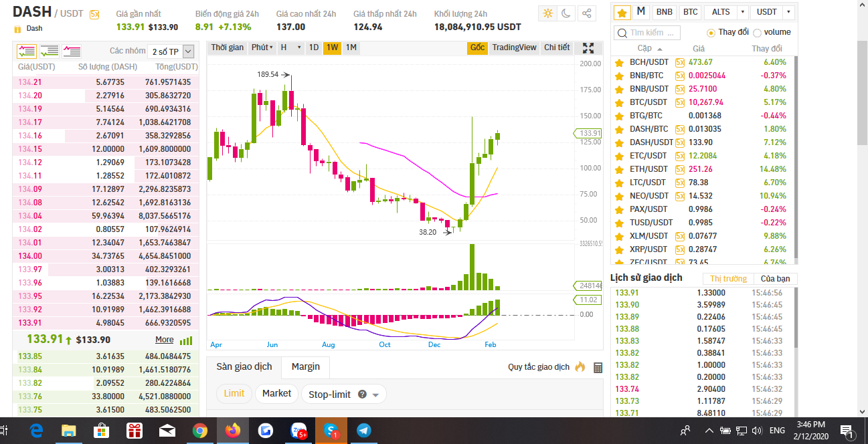Click the More link in order book
868x444 pixels.
tap(164, 340)
